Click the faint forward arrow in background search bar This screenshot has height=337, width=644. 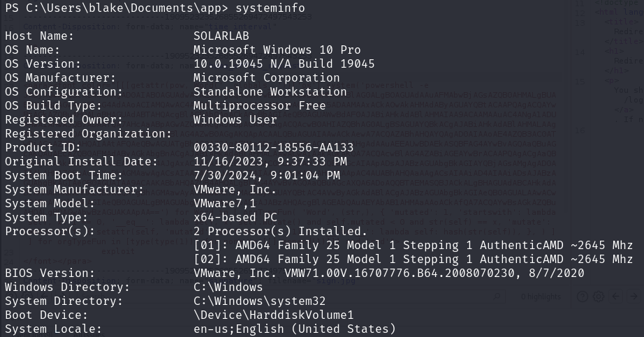(x=634, y=297)
